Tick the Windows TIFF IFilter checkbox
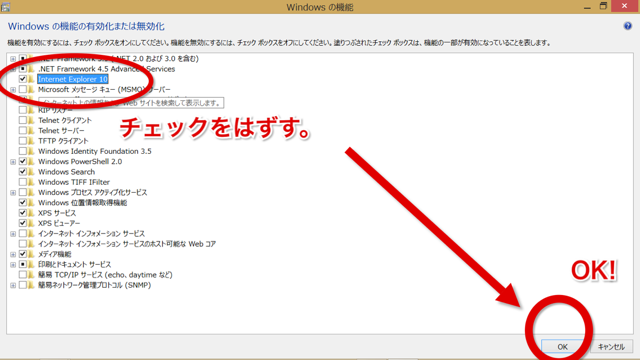Screen dimensions: 640x360 pyautogui.click(x=23, y=182)
